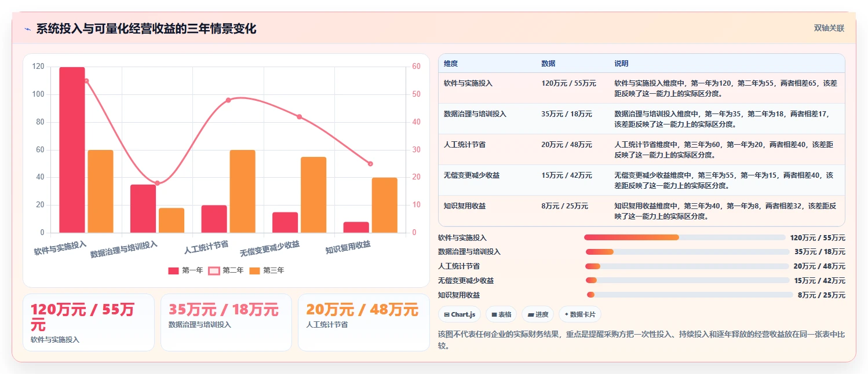The width and height of the screenshot is (868, 374).
Task: Click the orange bar for 数据治理与培训投入
Action: coord(172,221)
